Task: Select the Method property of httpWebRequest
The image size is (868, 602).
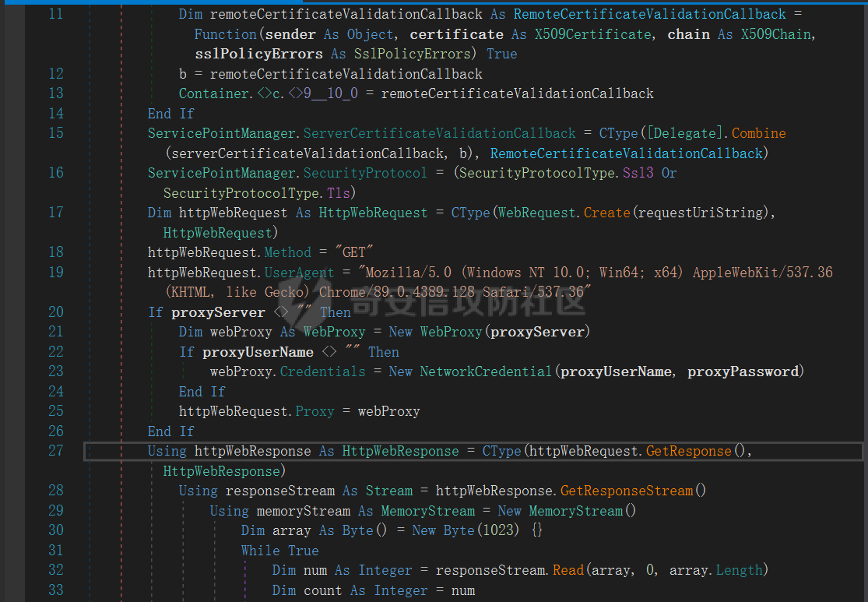Action: 287,252
